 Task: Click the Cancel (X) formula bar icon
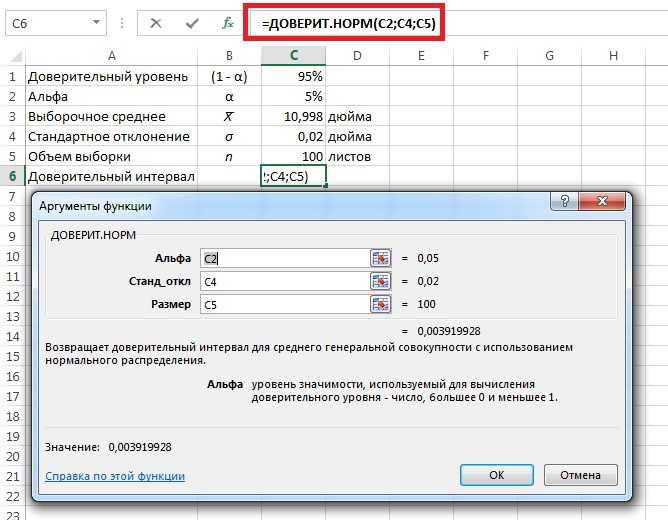[x=155, y=23]
